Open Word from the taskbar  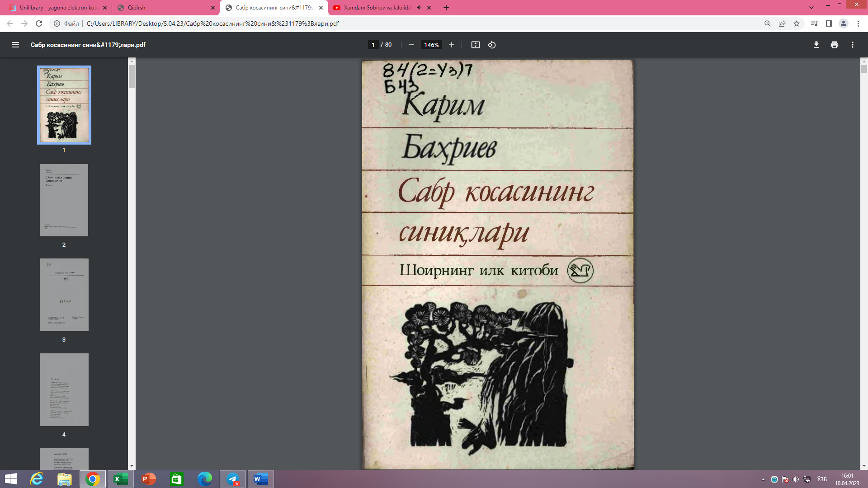click(x=261, y=479)
